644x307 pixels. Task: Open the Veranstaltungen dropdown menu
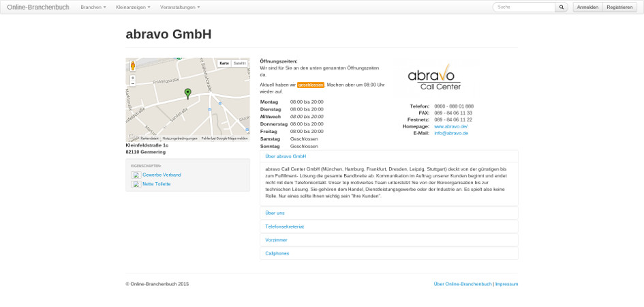point(180,8)
